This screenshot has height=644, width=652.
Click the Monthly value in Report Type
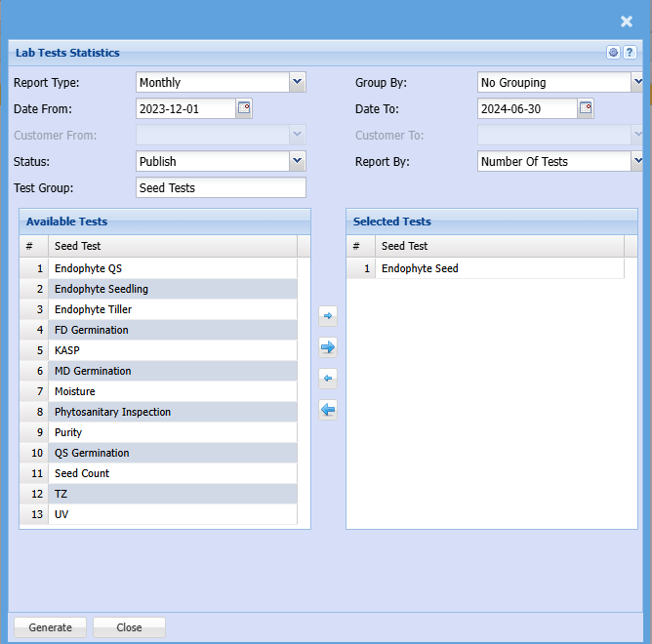(213, 82)
